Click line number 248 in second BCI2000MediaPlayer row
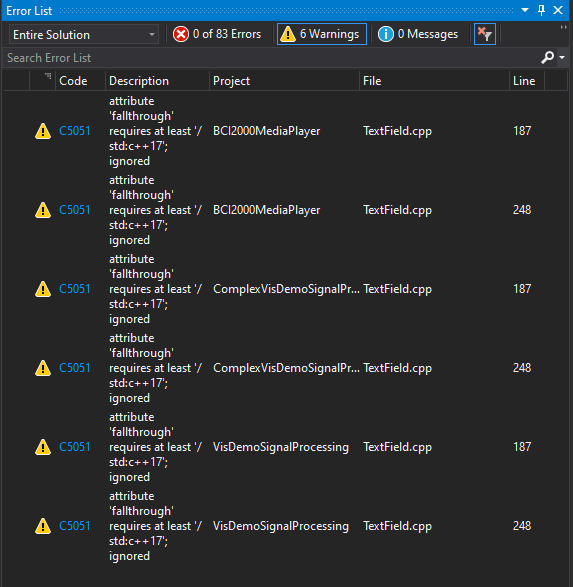 [522, 210]
